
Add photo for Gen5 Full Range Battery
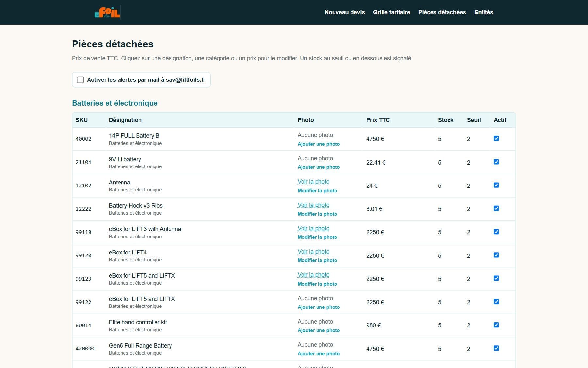(318, 354)
